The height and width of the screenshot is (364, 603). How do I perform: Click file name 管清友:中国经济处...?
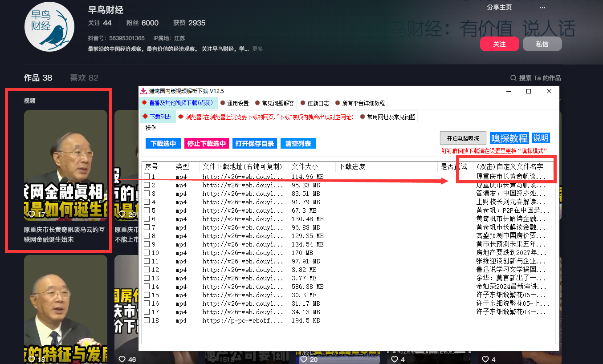[x=511, y=194]
